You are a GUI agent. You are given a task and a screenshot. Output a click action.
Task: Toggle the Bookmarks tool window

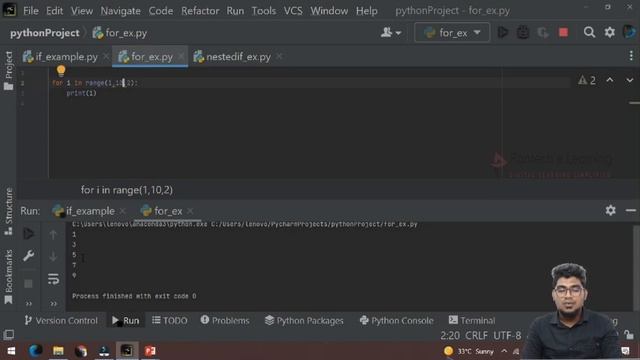pos(8,277)
